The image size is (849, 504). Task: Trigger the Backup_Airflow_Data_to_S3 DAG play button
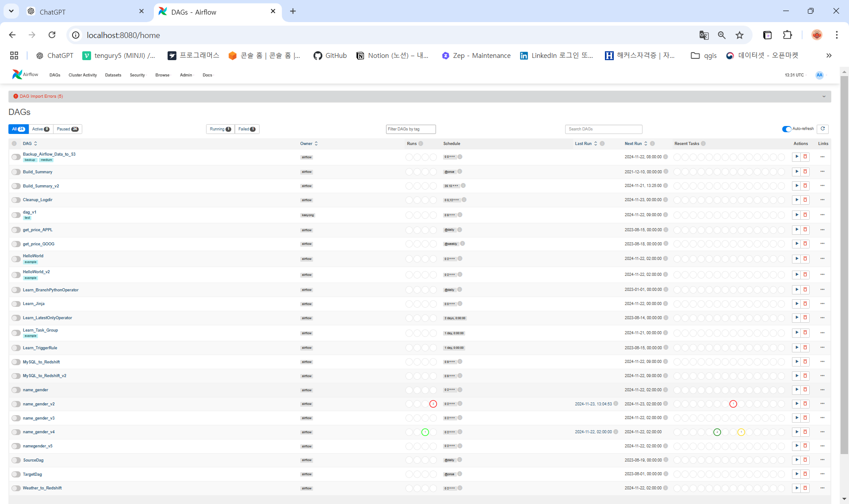[x=796, y=157]
